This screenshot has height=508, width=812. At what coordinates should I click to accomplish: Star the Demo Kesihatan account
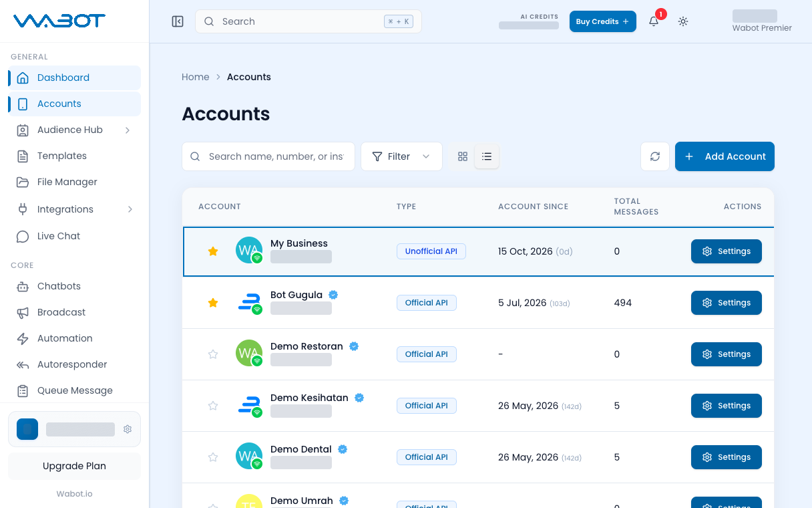click(x=213, y=406)
